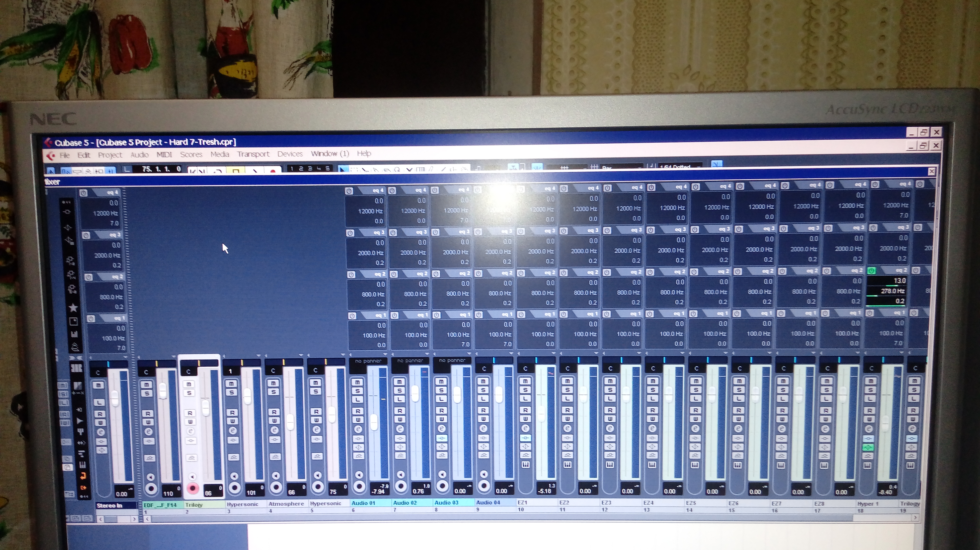The width and height of the screenshot is (980, 550).
Task: Enable the Hyper 1 eq 2 band
Action: (x=871, y=271)
